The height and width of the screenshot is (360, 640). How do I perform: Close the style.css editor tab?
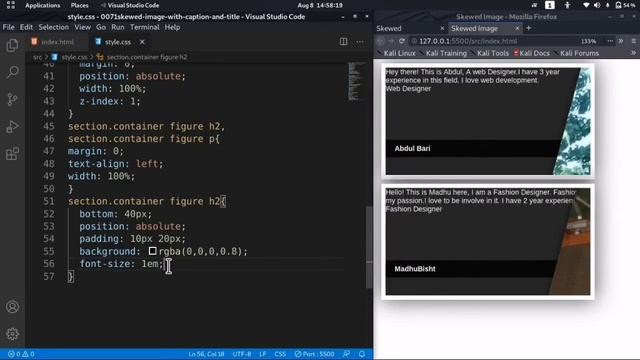coord(142,42)
